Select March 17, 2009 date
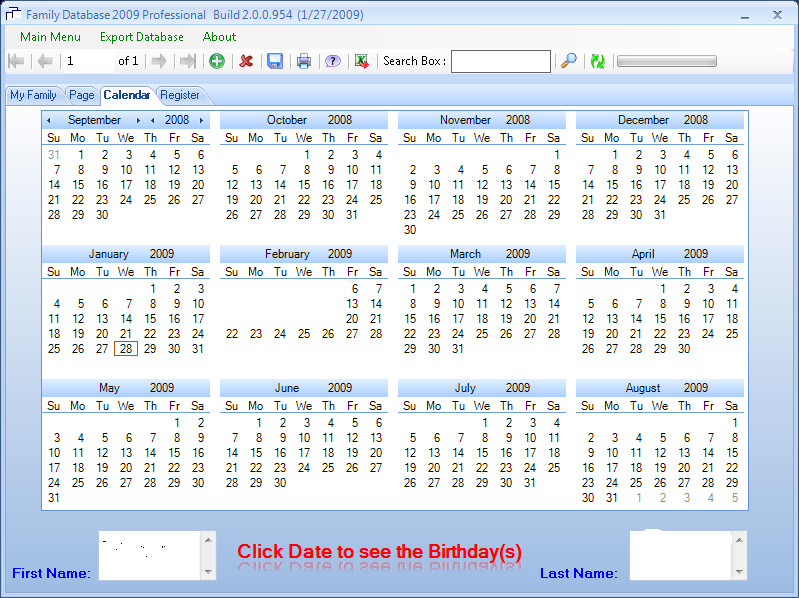The height and width of the screenshot is (598, 799). [x=458, y=319]
